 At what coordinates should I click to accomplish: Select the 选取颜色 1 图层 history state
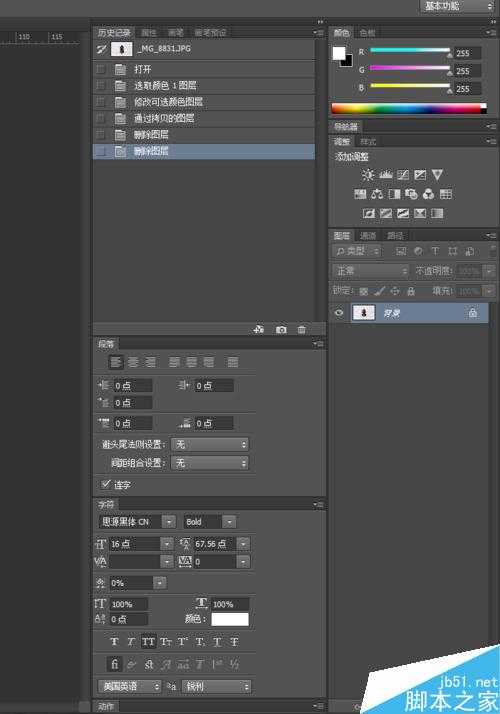pyautogui.click(x=204, y=86)
